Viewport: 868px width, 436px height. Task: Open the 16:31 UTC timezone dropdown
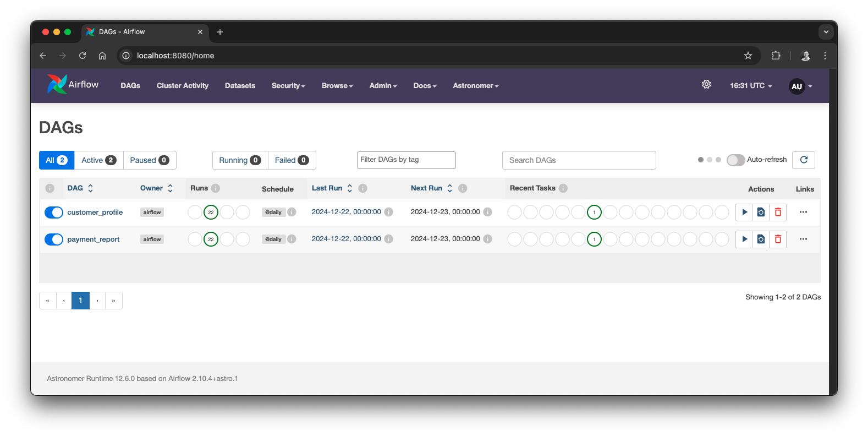click(x=751, y=86)
